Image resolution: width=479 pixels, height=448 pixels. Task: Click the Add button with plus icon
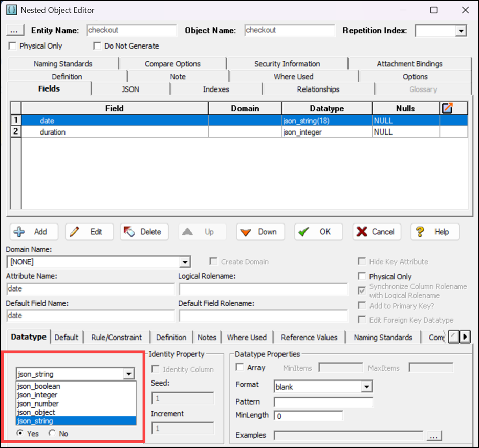point(32,232)
